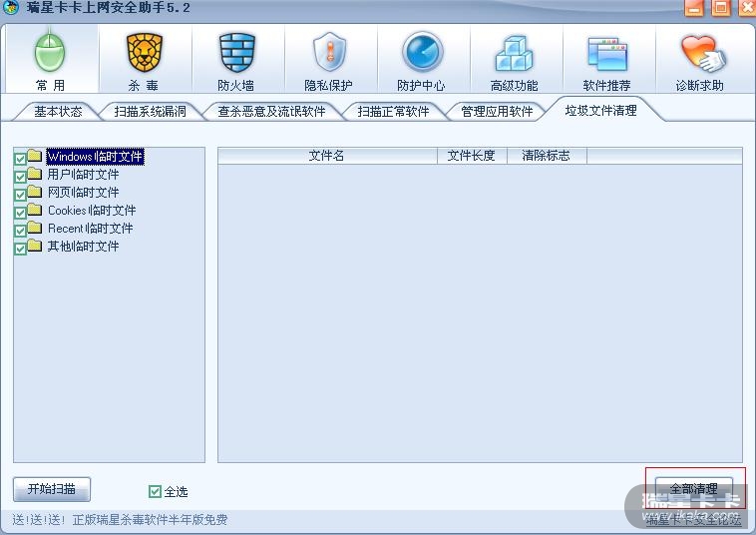Uncheck the Windows临时文件 checkbox
This screenshot has height=535, width=756.
click(20, 159)
